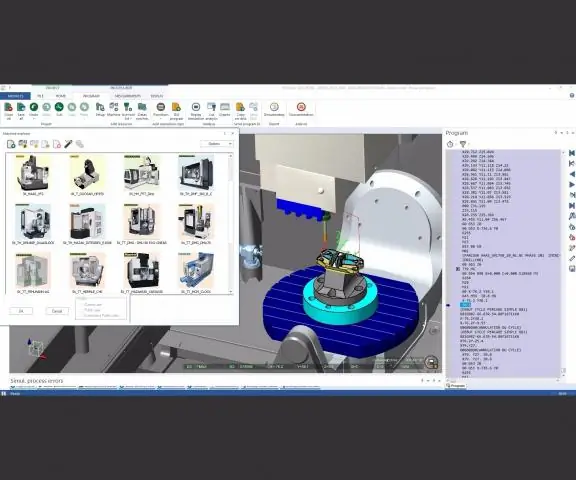This screenshot has width=576, height=480.
Task: Click the clock icon in Program panel
Action: pyautogui.click(x=450, y=144)
